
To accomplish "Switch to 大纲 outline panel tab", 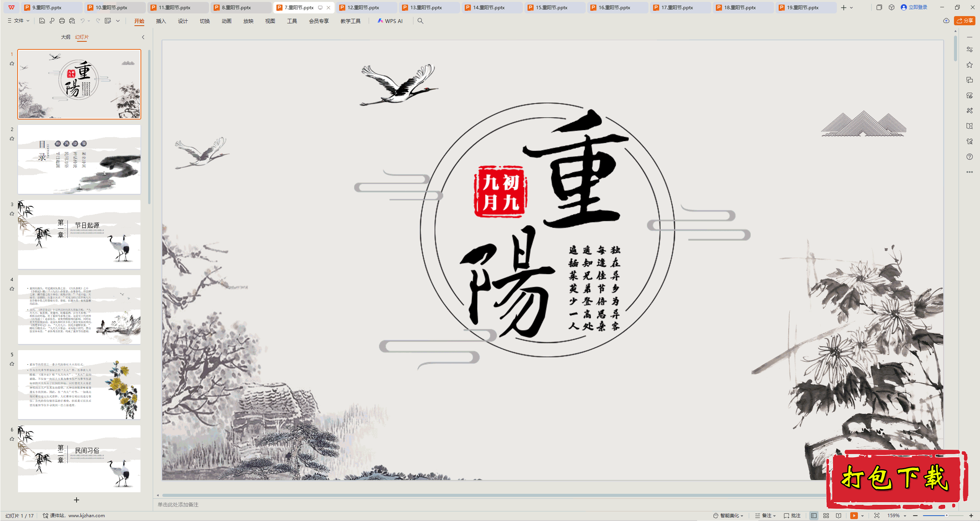I will tap(65, 37).
